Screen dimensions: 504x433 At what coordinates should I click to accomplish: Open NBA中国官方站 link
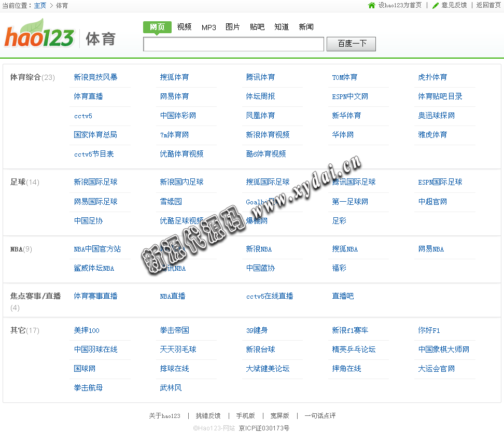click(x=97, y=249)
